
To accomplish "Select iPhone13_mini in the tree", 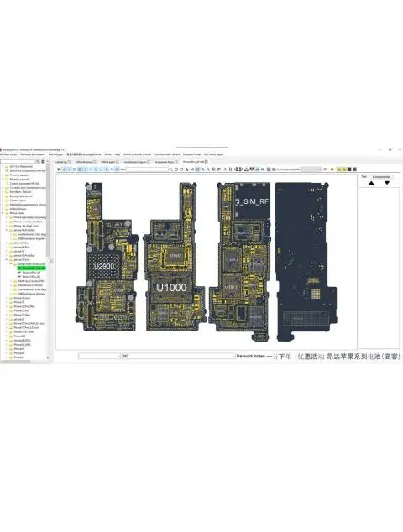I will pyautogui.click(x=22, y=298).
